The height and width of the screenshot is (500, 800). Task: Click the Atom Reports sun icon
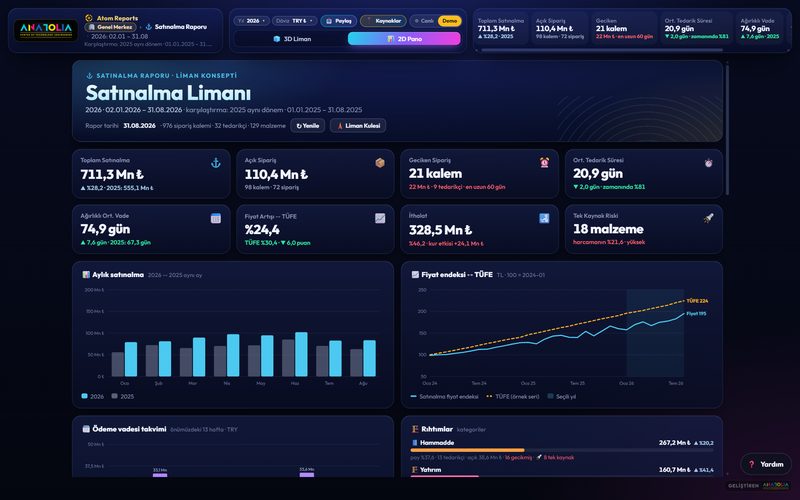tap(89, 18)
